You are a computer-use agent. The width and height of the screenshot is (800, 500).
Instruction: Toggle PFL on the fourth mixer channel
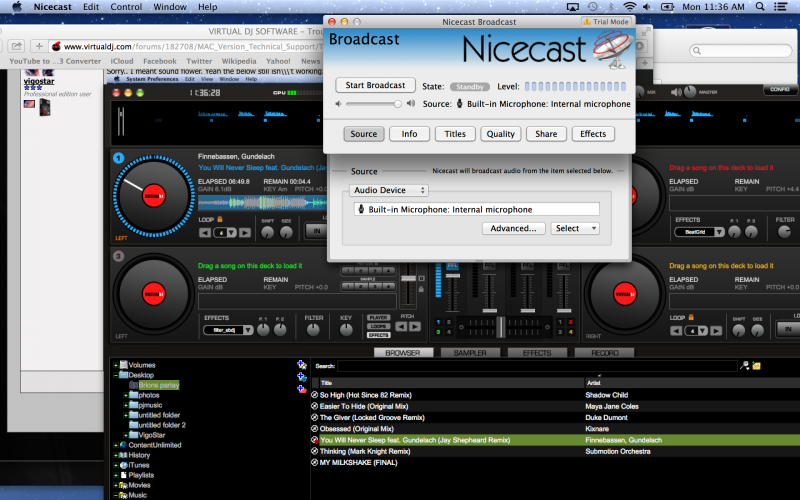(564, 266)
